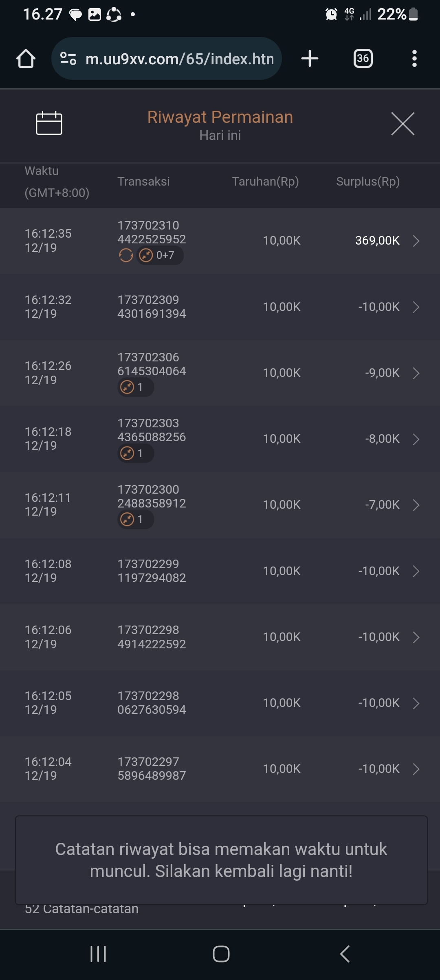Expand the 16:12:32 transaction row chevron
The image size is (440, 980).
(x=416, y=307)
